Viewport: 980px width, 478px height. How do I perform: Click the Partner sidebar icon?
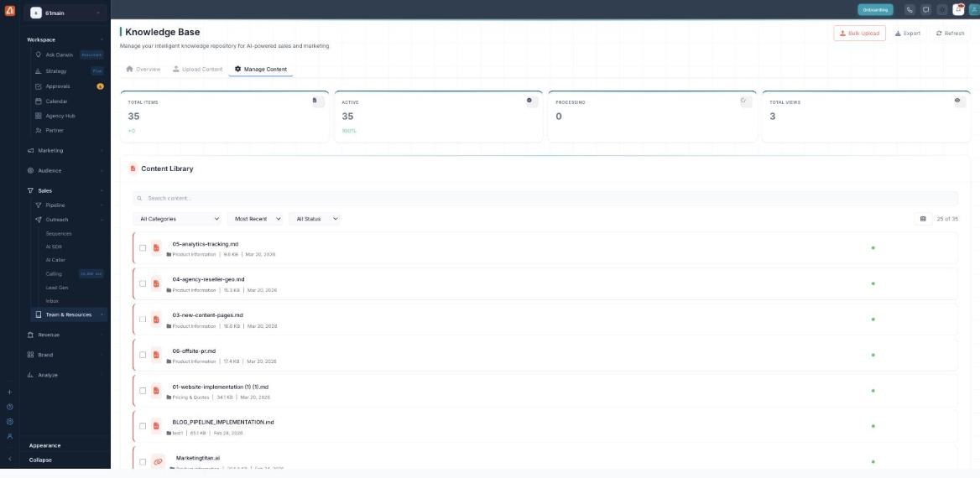click(38, 131)
